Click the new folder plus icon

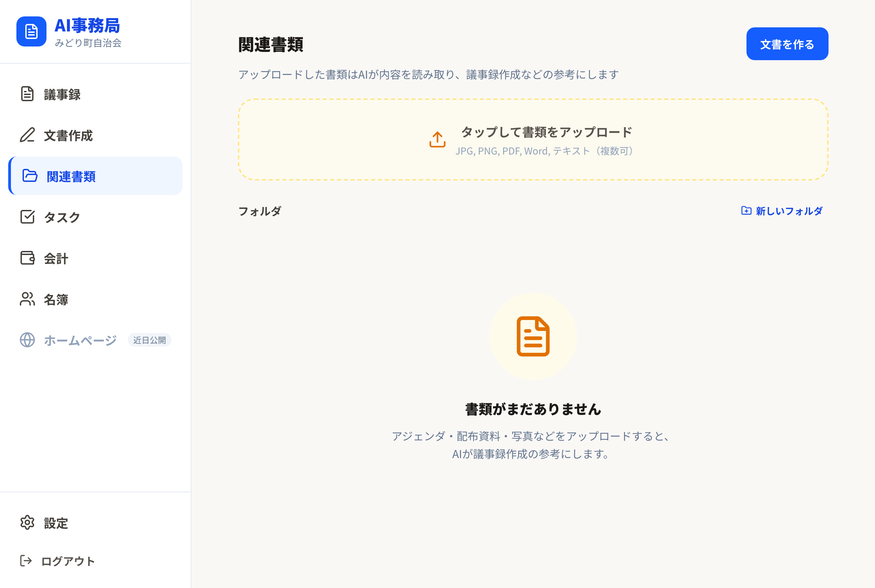click(746, 210)
